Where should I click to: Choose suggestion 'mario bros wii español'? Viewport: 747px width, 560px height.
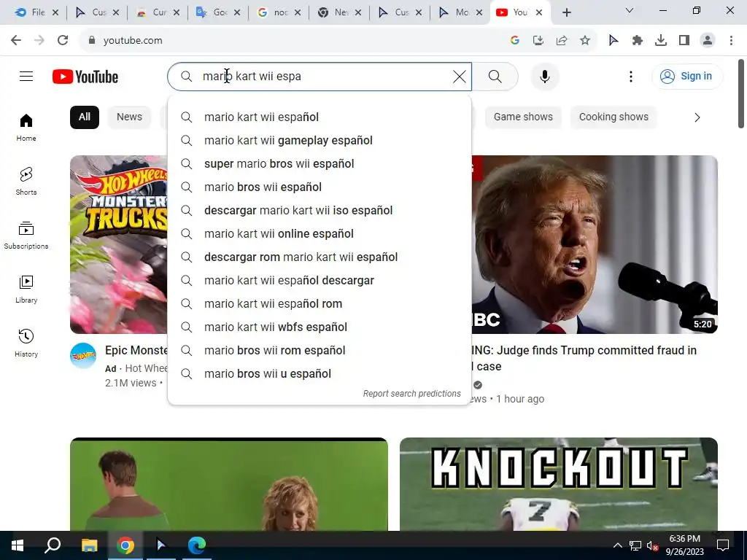(320, 187)
